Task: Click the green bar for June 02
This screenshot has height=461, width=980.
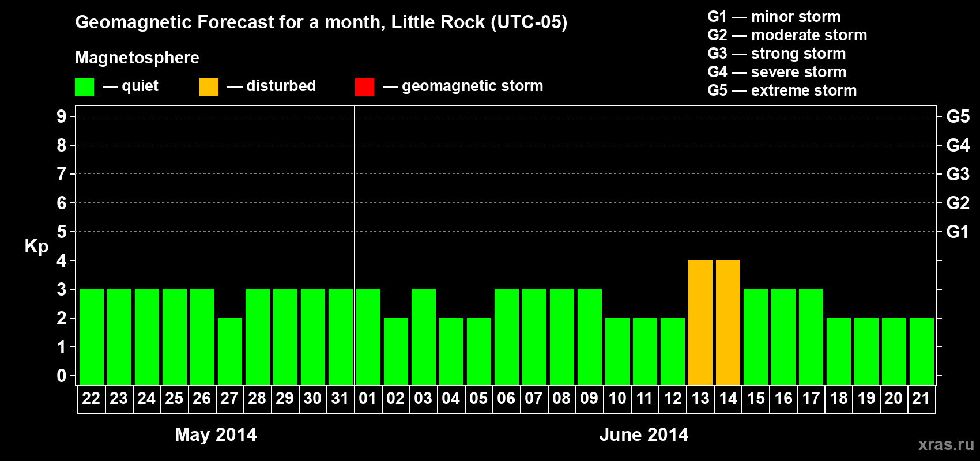Action: [x=396, y=351]
